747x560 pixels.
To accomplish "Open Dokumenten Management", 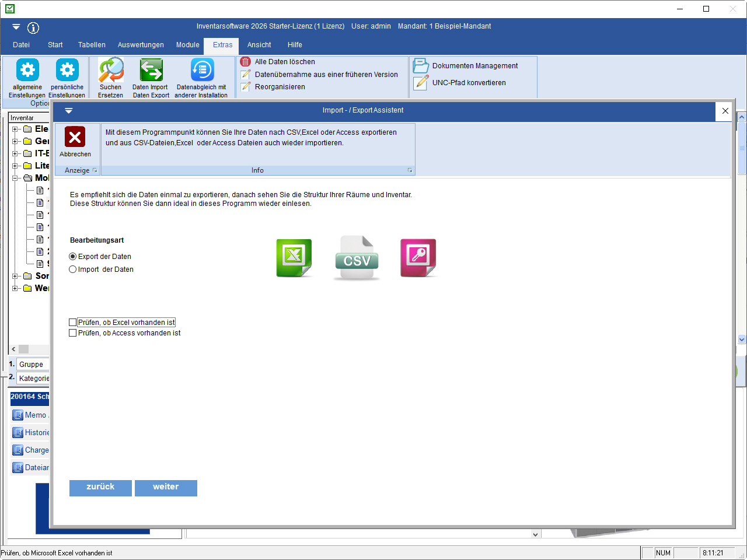I will pyautogui.click(x=474, y=66).
